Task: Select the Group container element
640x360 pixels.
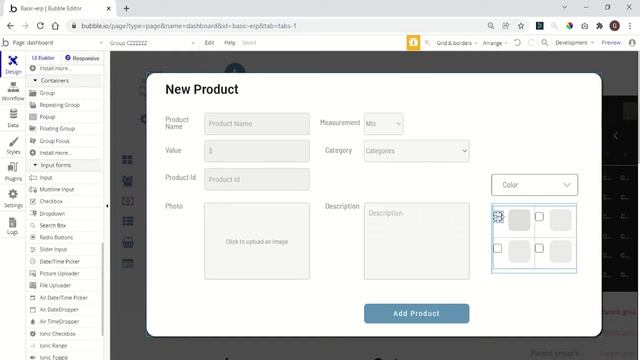Action: [47, 93]
